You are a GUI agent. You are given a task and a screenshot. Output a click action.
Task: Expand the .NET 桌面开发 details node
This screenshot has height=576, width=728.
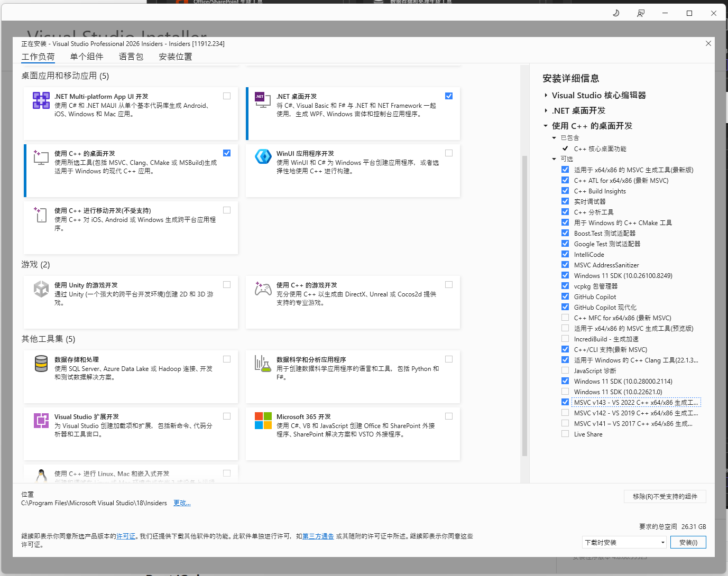coord(546,110)
